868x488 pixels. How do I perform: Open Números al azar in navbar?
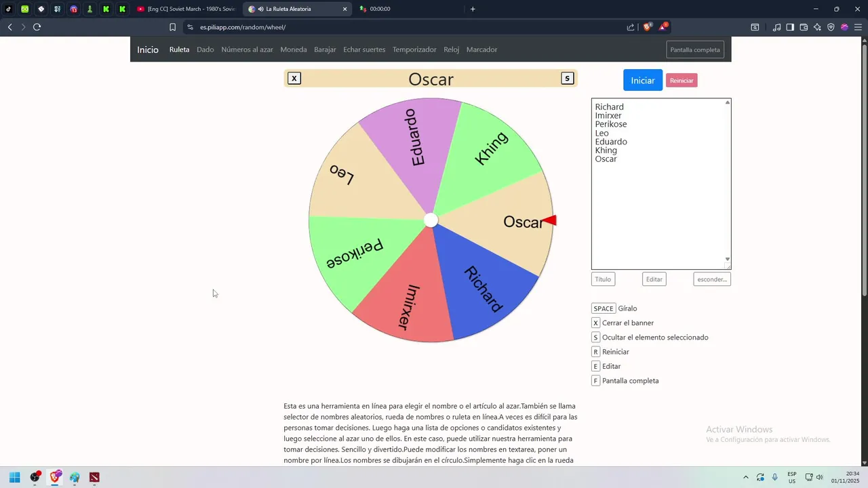[248, 49]
